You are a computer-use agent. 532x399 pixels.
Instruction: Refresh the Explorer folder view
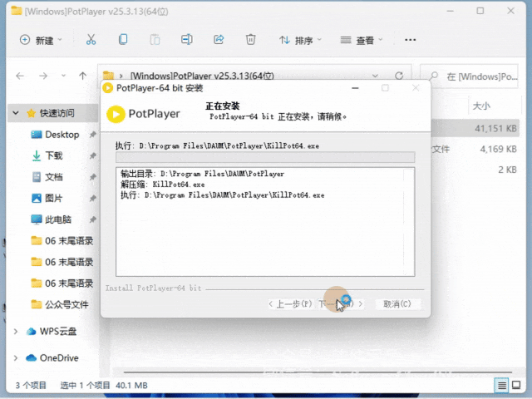point(399,76)
